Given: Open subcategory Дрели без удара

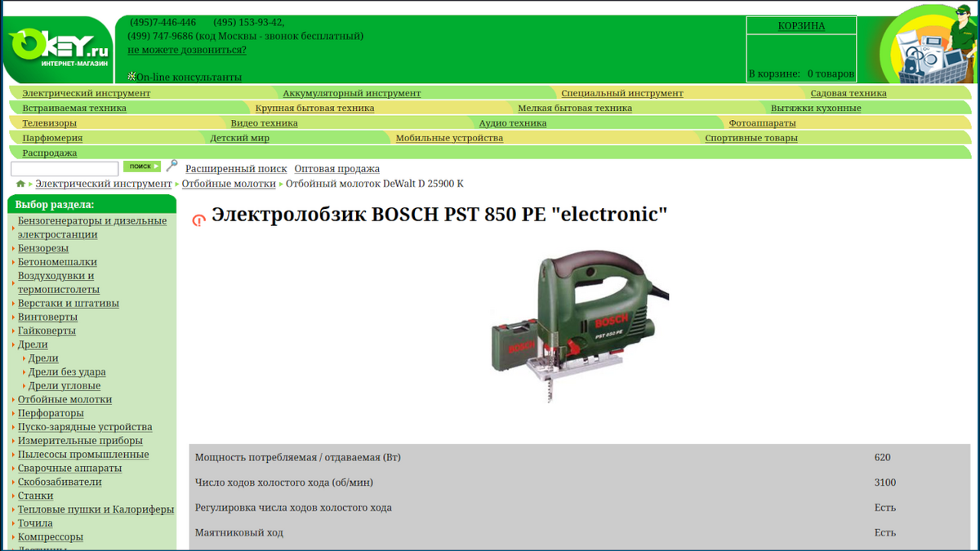Looking at the screenshot, I should [67, 372].
